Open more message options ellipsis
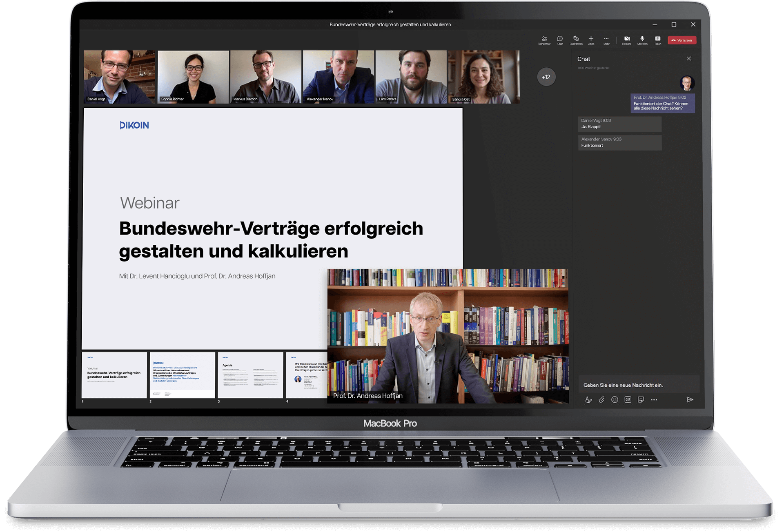Screen dimensions: 784x532 [x=654, y=400]
